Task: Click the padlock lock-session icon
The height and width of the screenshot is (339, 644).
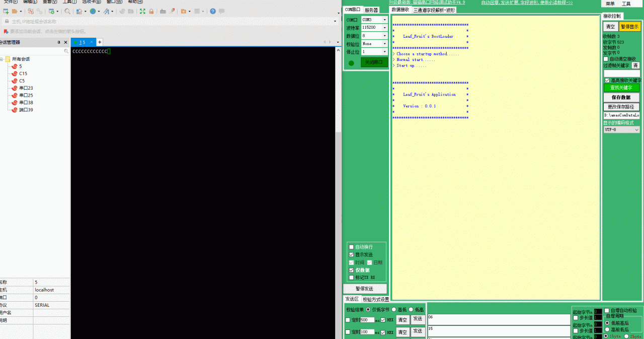Action: click(151, 11)
